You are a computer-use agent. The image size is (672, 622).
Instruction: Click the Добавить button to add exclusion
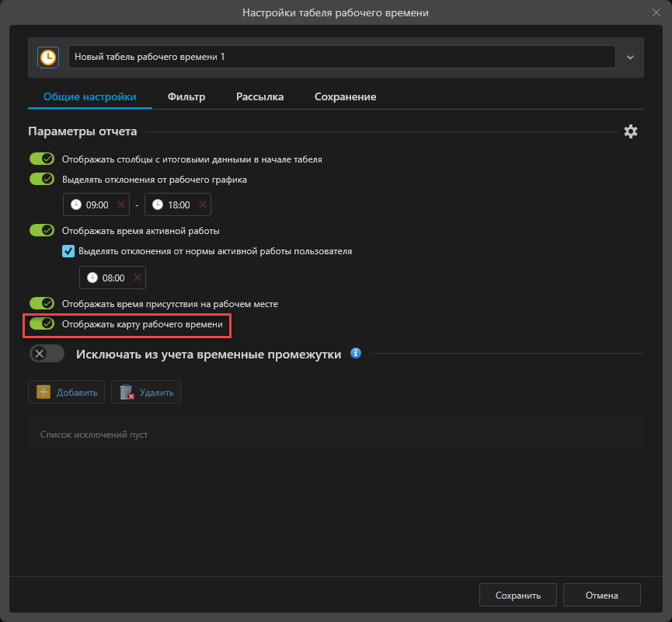coord(67,393)
